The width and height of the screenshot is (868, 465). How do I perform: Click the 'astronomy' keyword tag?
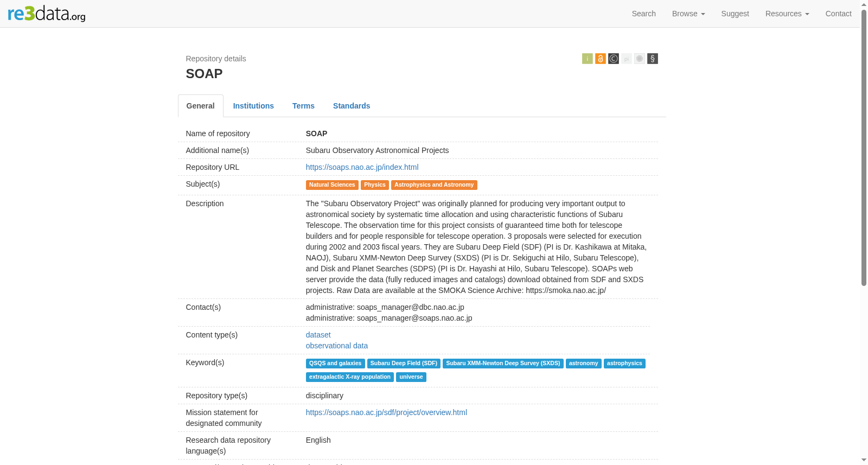tap(583, 364)
